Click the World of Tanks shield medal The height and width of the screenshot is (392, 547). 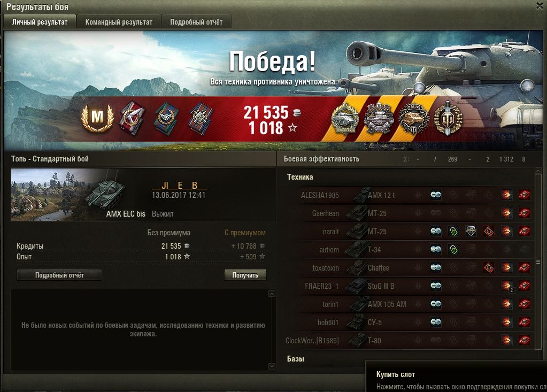point(448,119)
